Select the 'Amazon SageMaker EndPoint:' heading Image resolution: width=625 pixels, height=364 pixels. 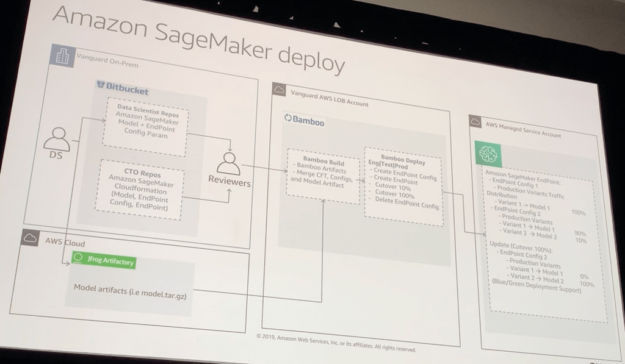pos(522,177)
